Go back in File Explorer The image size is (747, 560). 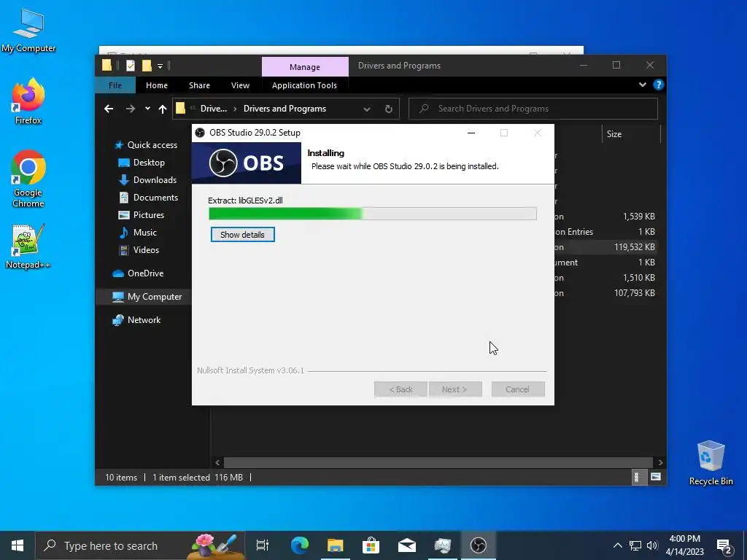pos(109,109)
